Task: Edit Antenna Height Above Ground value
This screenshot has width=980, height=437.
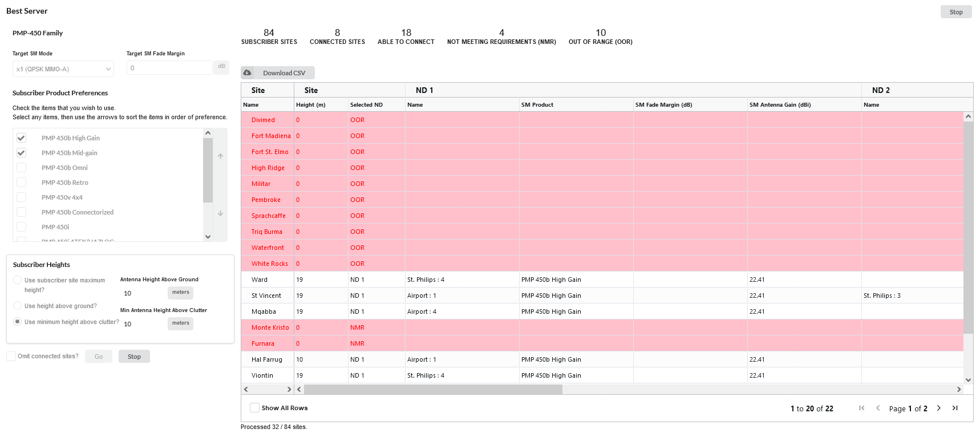Action: click(143, 293)
